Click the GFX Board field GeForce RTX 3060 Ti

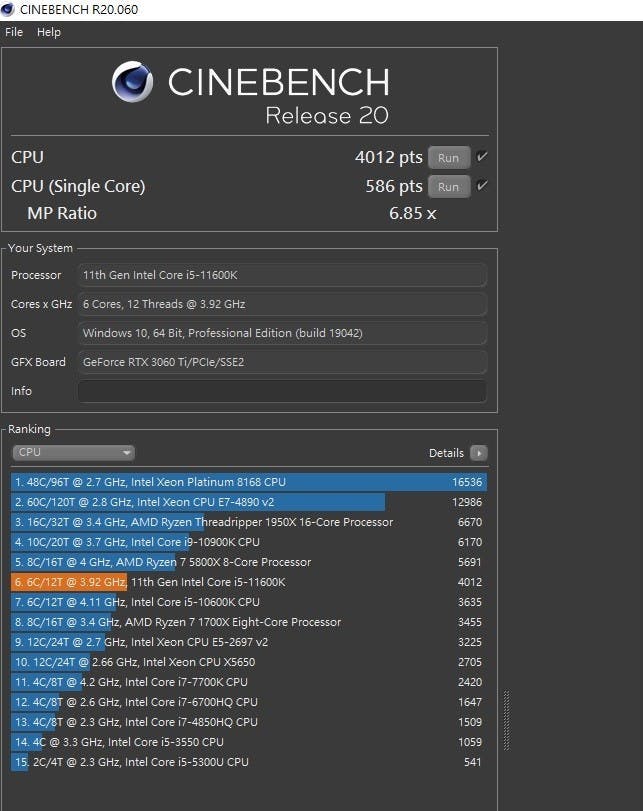282,362
